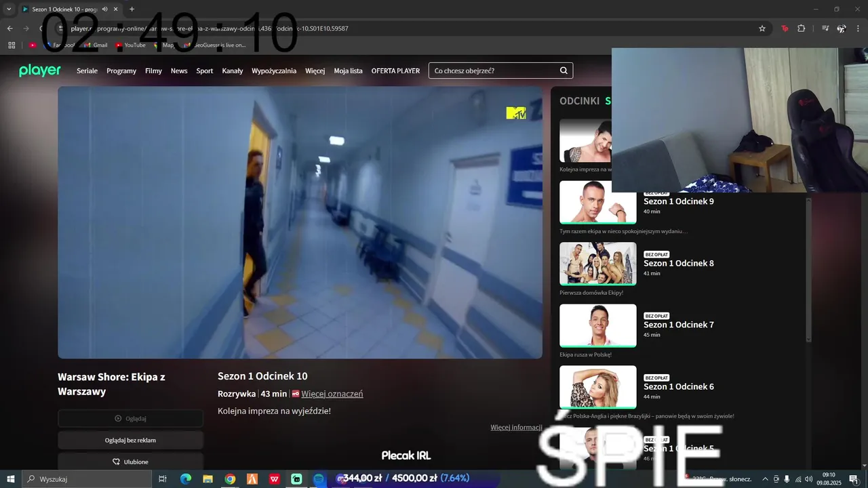
Task: Click the video player area
Action: click(300, 222)
